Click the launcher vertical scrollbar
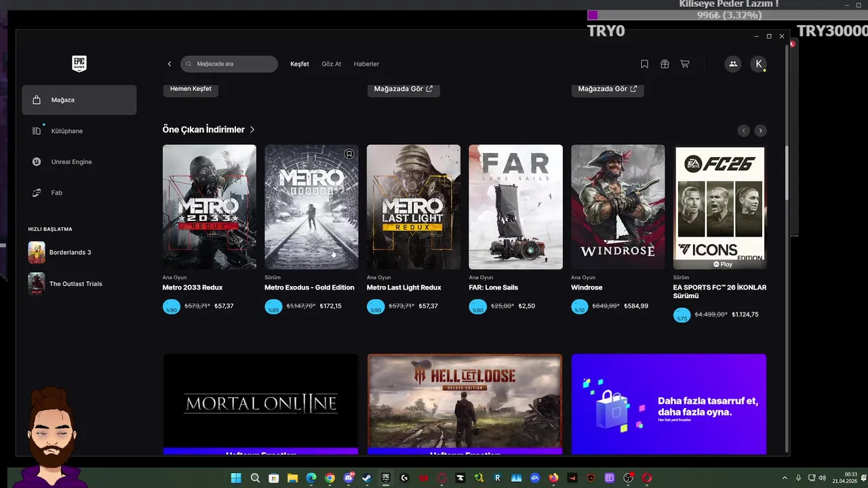Screen dimensions: 868x488 pyautogui.click(x=787, y=172)
